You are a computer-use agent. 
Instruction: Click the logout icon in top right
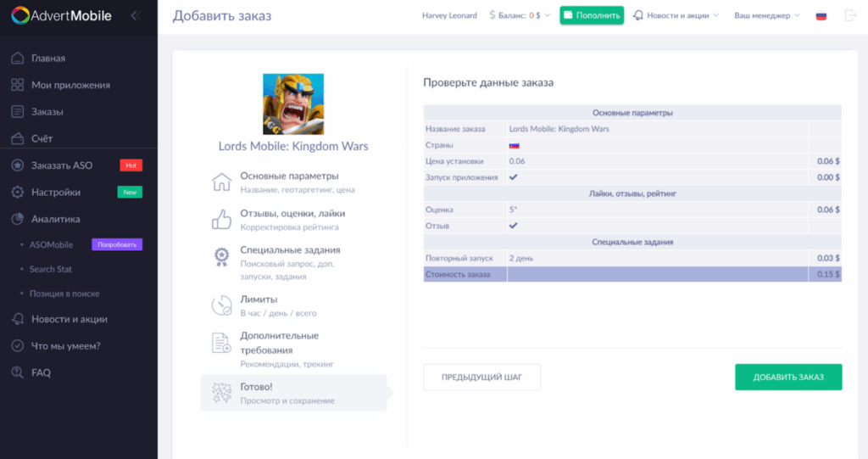tap(850, 15)
